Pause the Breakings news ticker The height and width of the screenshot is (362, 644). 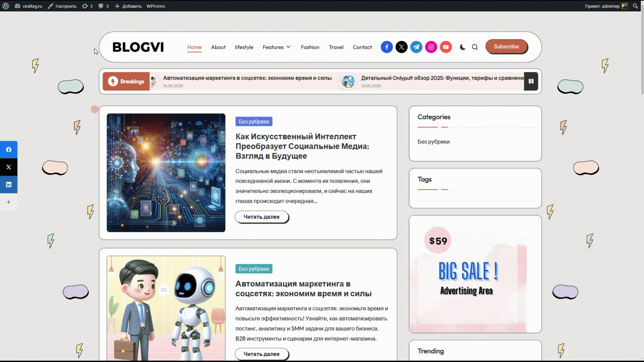pos(531,81)
